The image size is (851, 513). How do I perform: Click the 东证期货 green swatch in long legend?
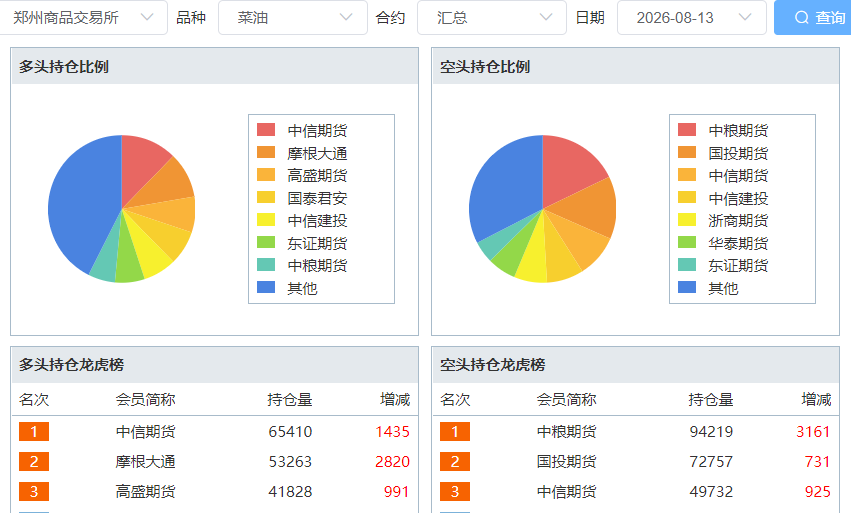click(x=266, y=243)
